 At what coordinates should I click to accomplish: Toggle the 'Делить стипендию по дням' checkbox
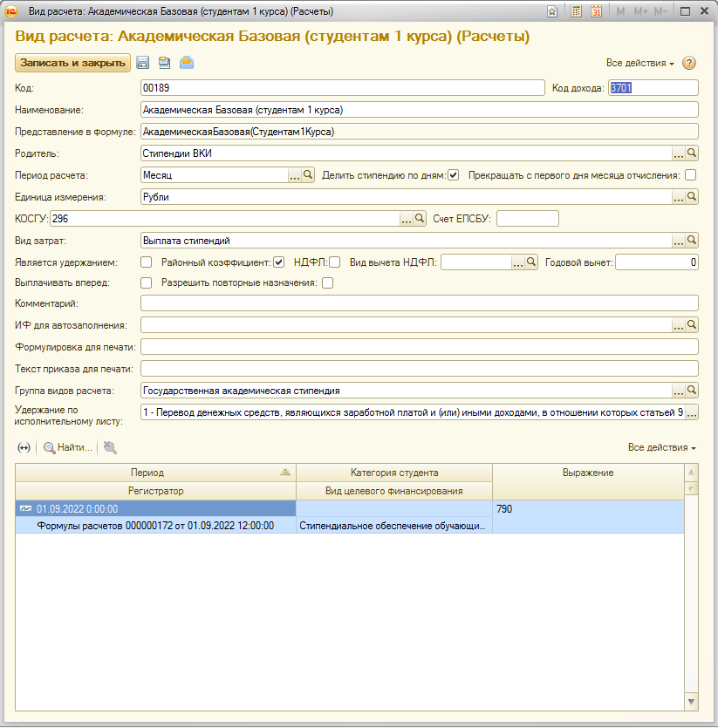(x=453, y=175)
